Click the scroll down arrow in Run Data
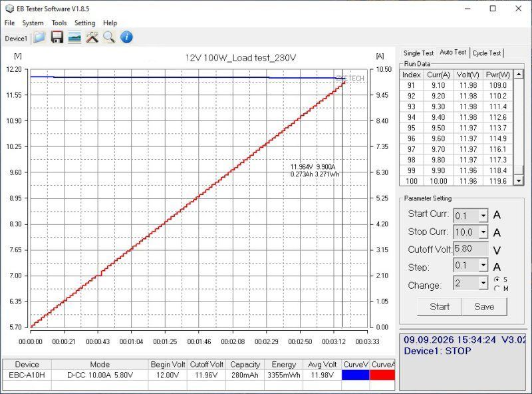 [519, 181]
